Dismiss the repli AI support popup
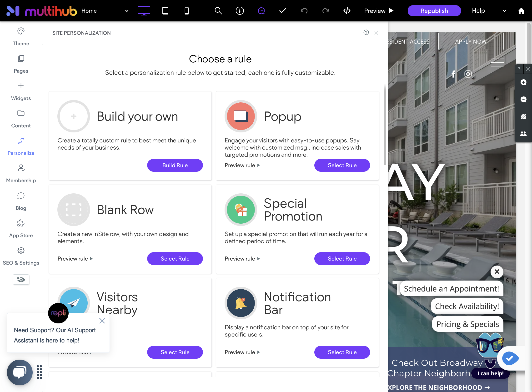 coord(102,321)
